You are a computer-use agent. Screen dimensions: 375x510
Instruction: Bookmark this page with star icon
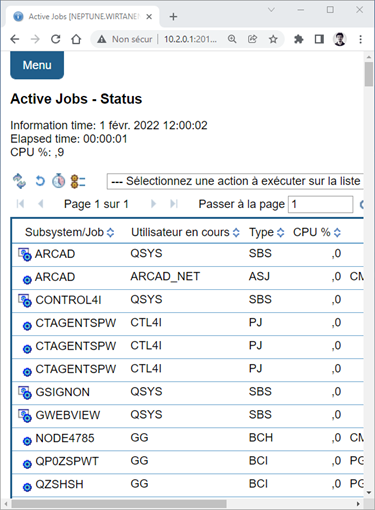273,39
